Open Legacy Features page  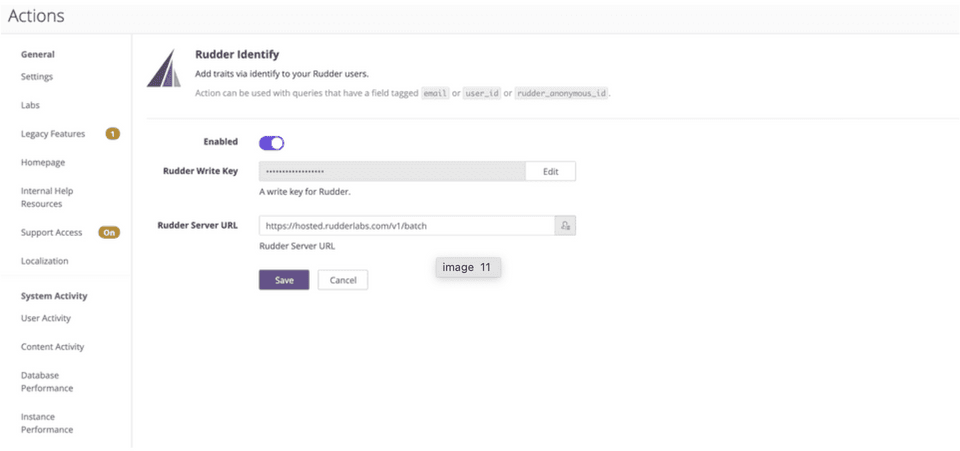point(53,133)
